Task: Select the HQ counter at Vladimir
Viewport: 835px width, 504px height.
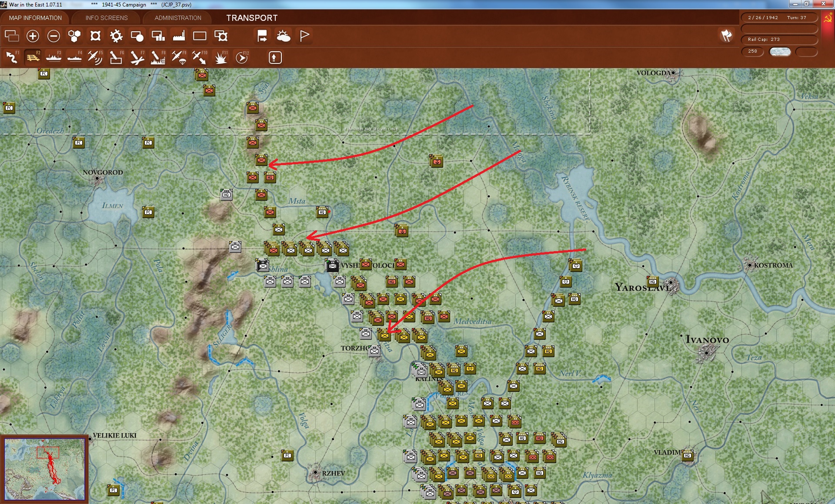Action: (x=688, y=455)
